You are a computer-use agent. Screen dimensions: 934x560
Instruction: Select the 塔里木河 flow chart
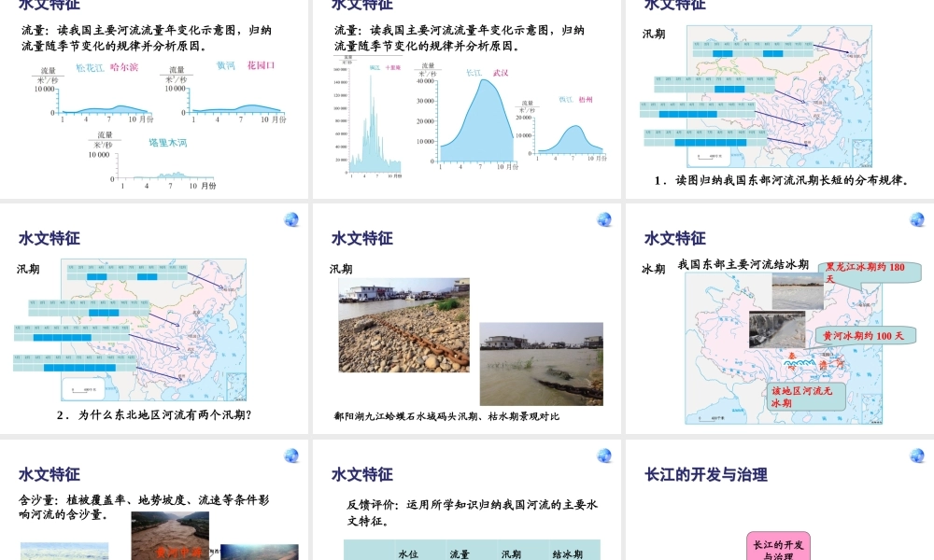[x=152, y=161]
